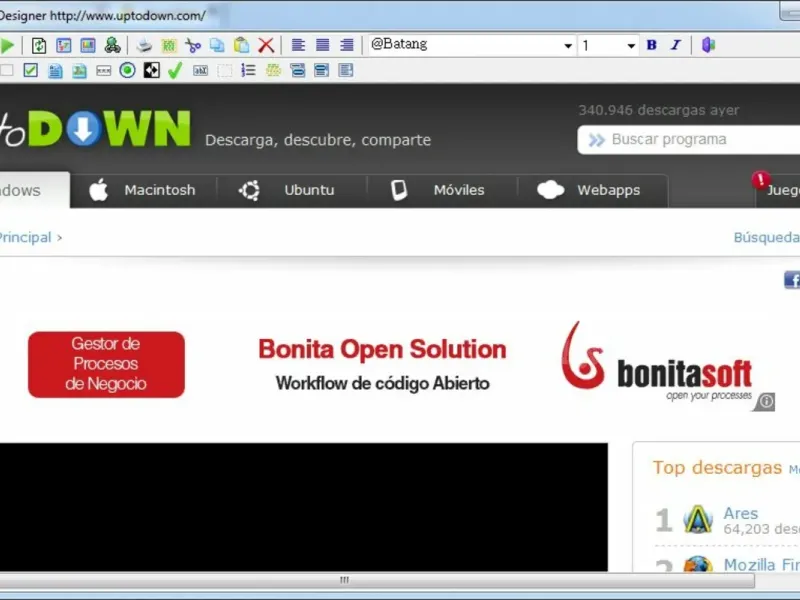The image size is (800, 600).
Task: Align text right using toolbar icon
Action: (346, 45)
